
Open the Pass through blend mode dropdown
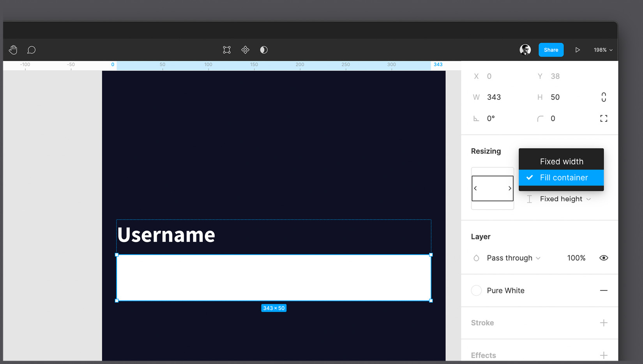pos(513,258)
